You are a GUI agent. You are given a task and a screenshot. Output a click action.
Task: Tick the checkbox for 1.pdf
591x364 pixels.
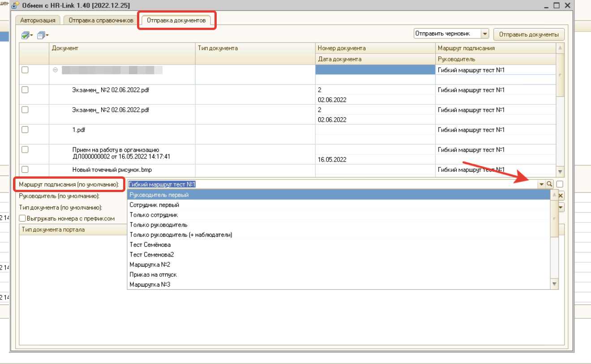[25, 129]
